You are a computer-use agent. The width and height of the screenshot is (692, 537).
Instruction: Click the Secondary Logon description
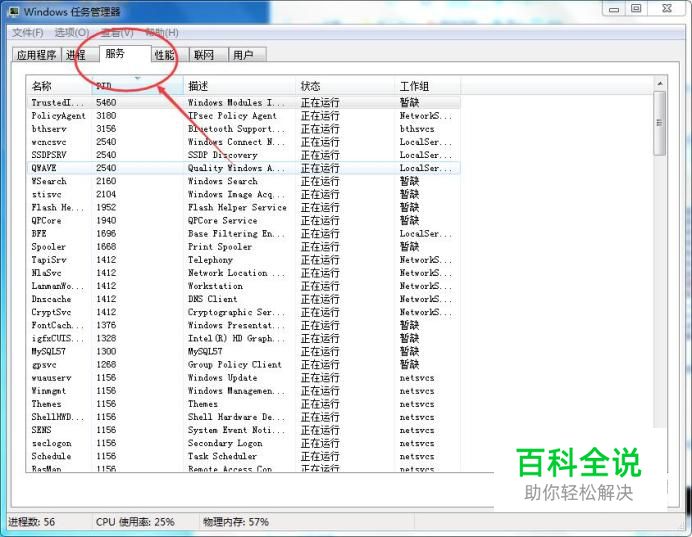tap(225, 443)
